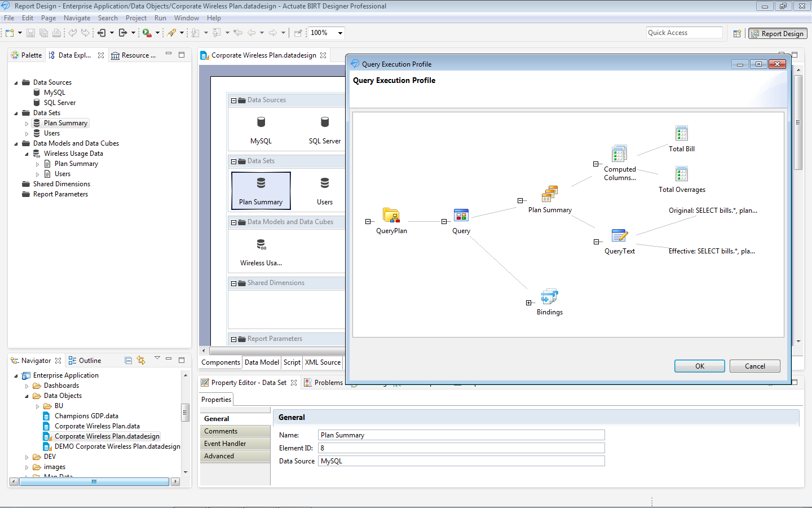Click the Total Bill node icon
Screen dimensions: 812x508
[682, 133]
